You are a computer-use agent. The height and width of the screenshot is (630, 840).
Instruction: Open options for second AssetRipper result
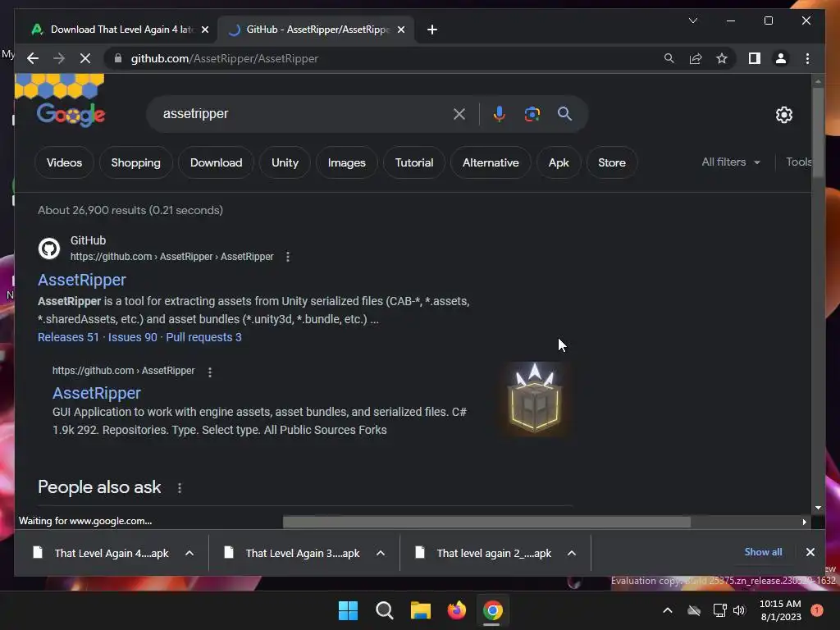[x=210, y=372]
